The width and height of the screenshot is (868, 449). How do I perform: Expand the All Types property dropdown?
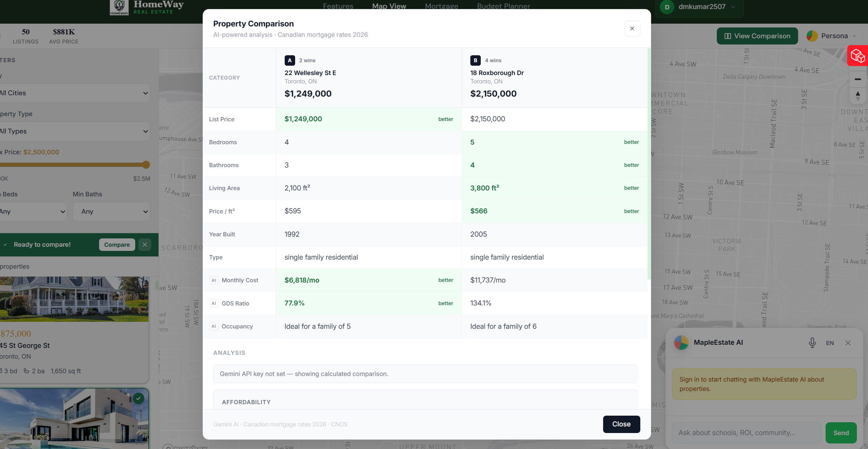74,131
